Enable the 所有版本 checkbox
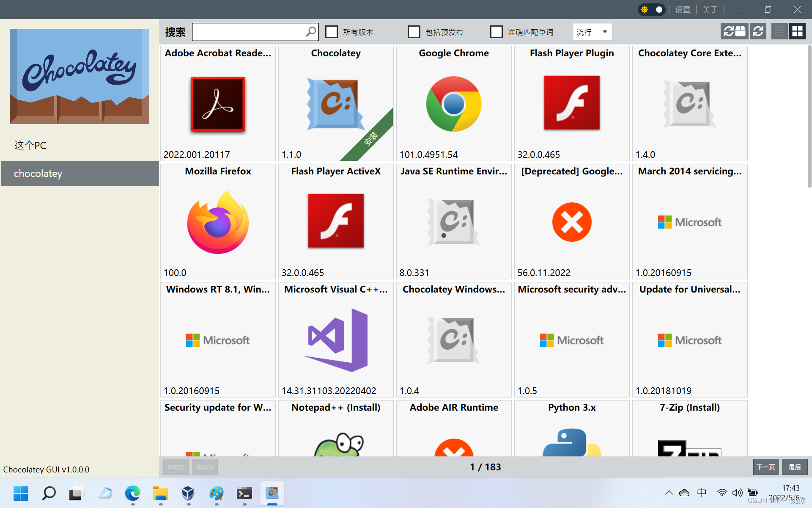The image size is (812, 508). pyautogui.click(x=332, y=32)
